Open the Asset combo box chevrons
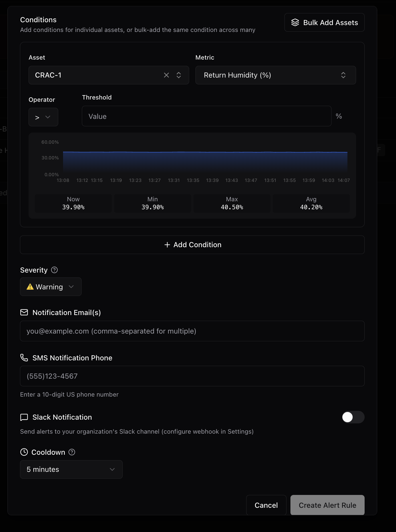 coord(179,75)
